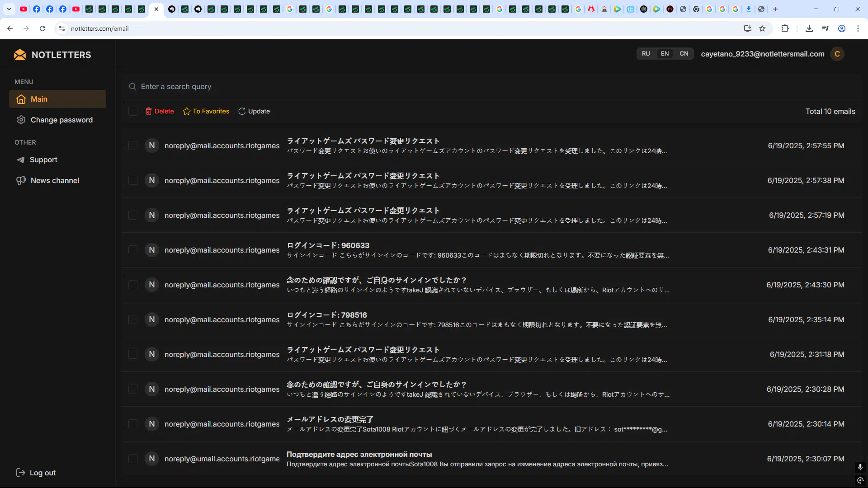
Task: Click the red trash Delete icon
Action: click(149, 111)
